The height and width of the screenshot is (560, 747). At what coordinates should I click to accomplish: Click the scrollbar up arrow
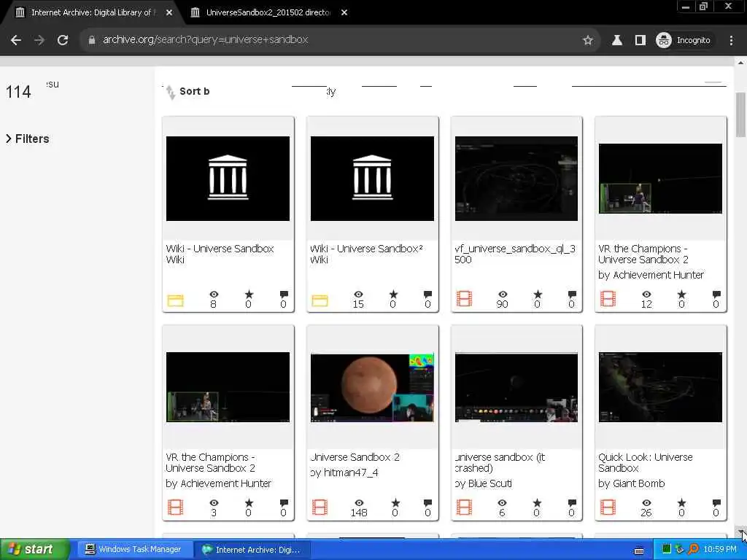pos(741,63)
